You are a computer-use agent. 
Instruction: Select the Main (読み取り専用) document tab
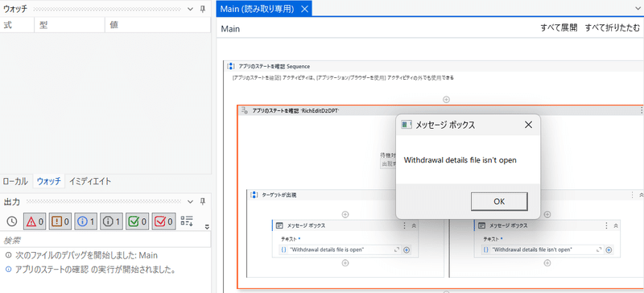(x=257, y=9)
